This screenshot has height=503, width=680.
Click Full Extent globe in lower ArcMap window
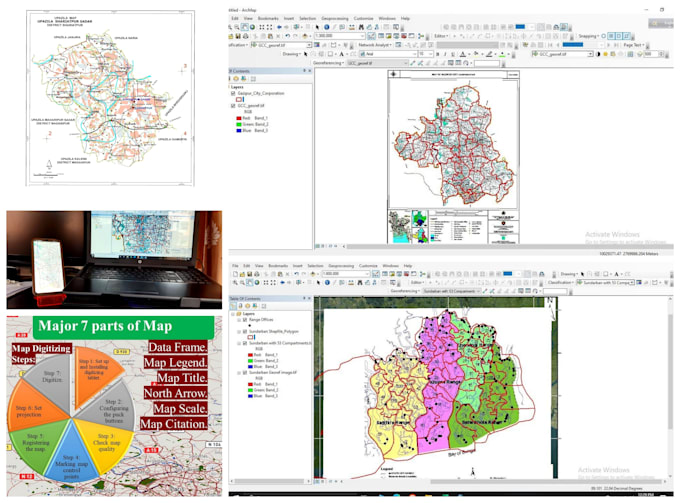257,283
